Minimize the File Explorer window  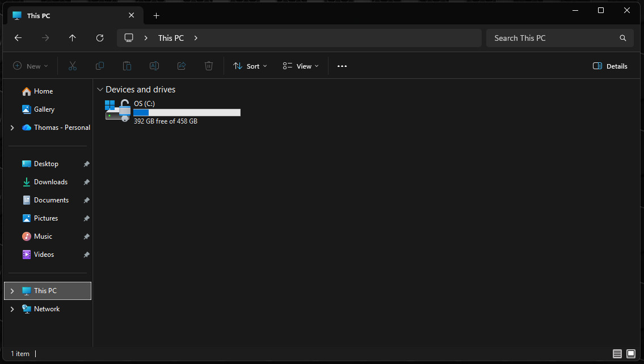click(x=575, y=10)
